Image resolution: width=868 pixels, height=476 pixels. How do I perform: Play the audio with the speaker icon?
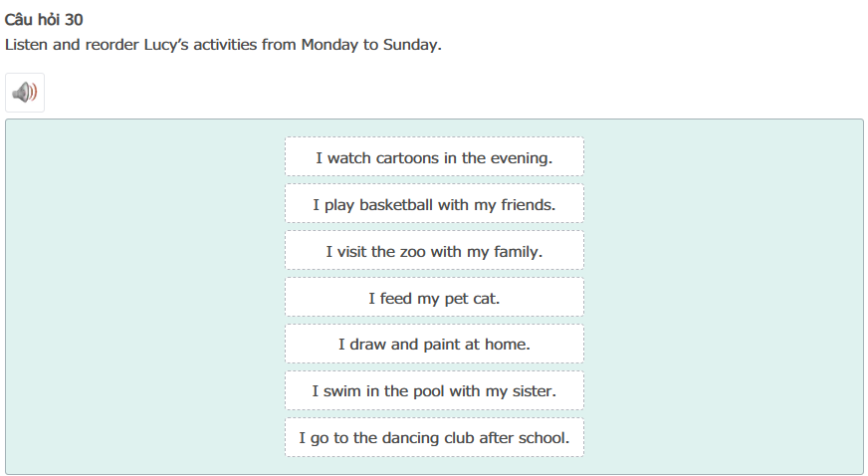[x=24, y=93]
